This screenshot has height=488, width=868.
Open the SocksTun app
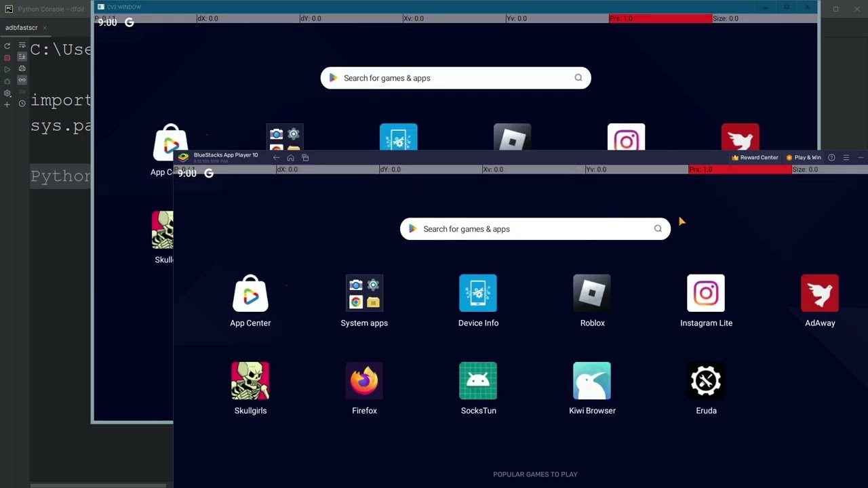point(478,389)
